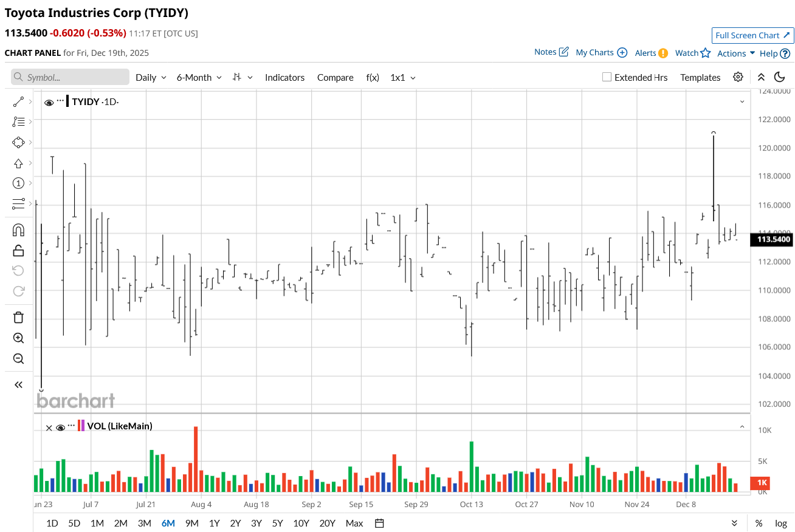Zoom in on the chart
The image size is (795, 532).
(18, 338)
